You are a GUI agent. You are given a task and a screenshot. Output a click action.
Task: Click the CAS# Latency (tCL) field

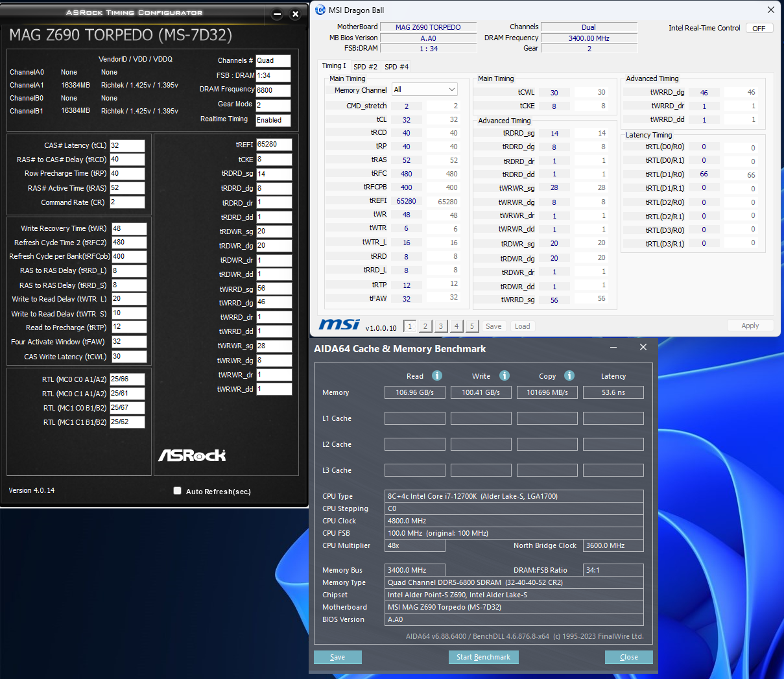[x=127, y=145]
